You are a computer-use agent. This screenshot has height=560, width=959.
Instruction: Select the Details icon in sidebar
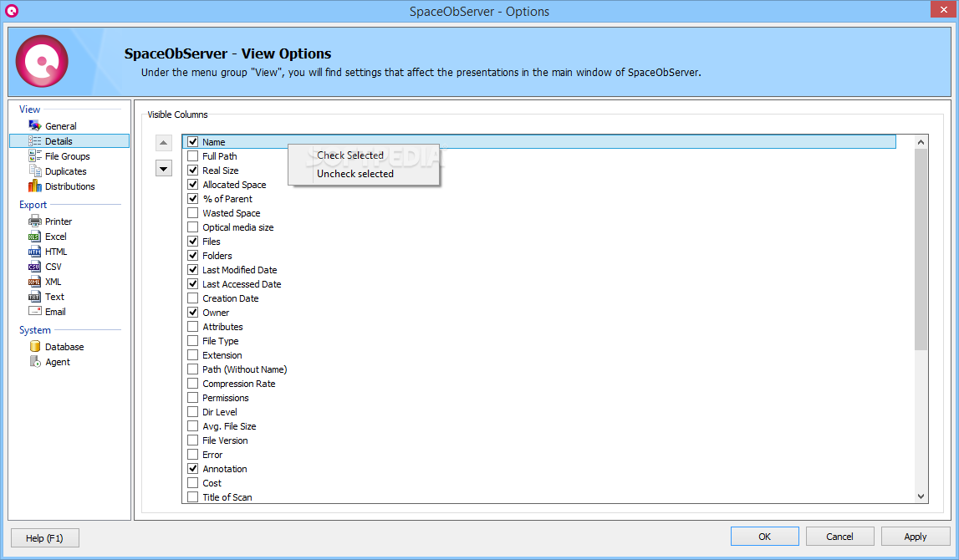[x=35, y=141]
